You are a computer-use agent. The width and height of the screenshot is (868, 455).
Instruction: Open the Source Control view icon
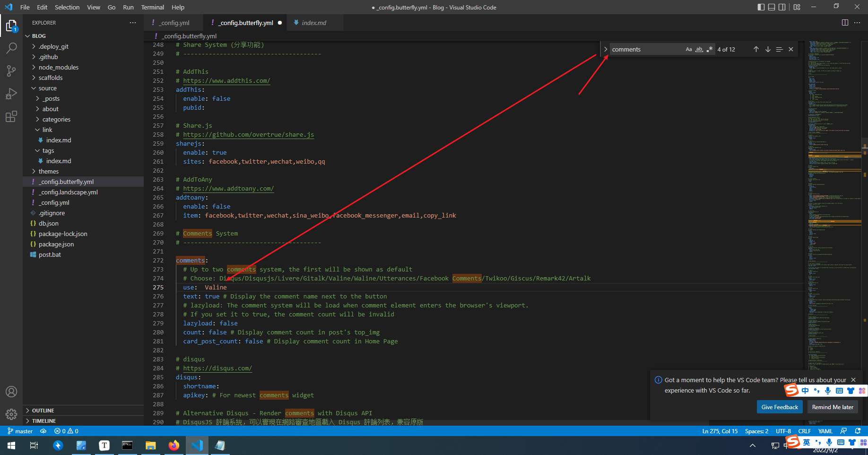point(11,71)
